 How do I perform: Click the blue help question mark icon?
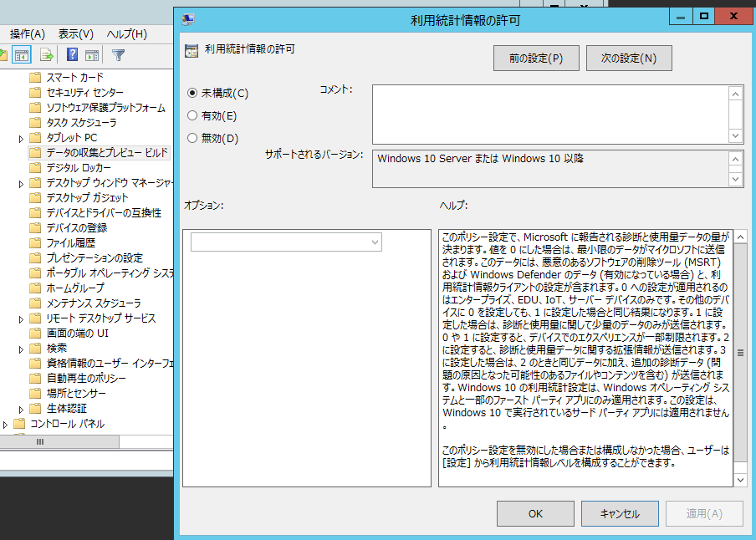(x=72, y=54)
